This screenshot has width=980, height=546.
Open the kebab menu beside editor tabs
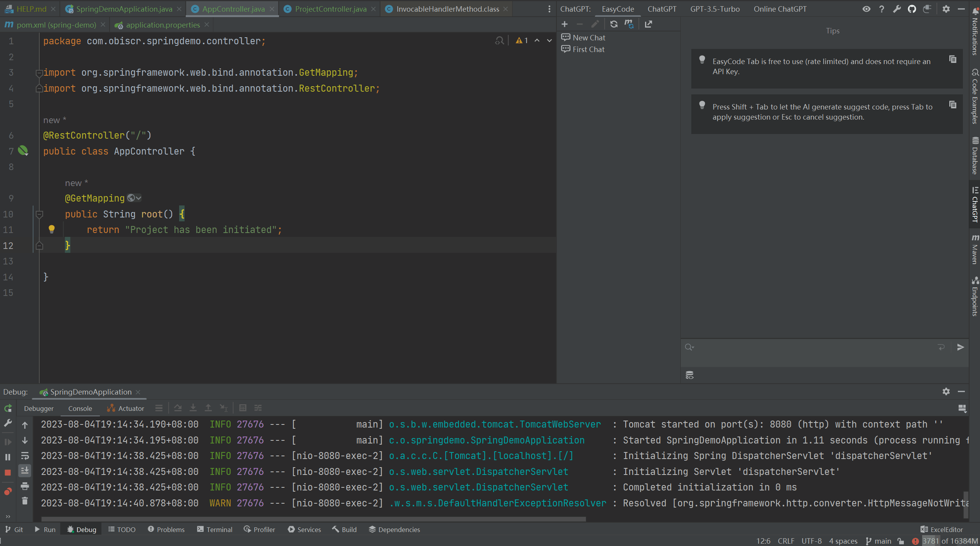(549, 9)
